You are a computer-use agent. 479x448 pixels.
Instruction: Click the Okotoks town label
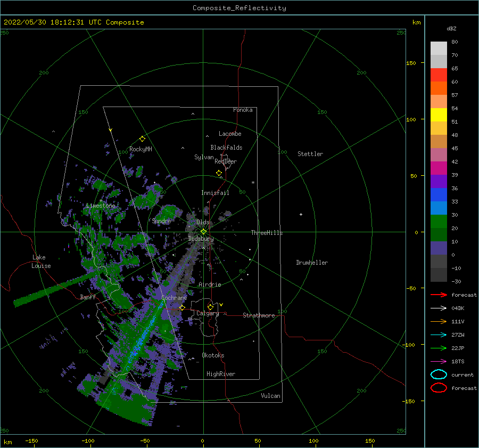click(x=213, y=355)
